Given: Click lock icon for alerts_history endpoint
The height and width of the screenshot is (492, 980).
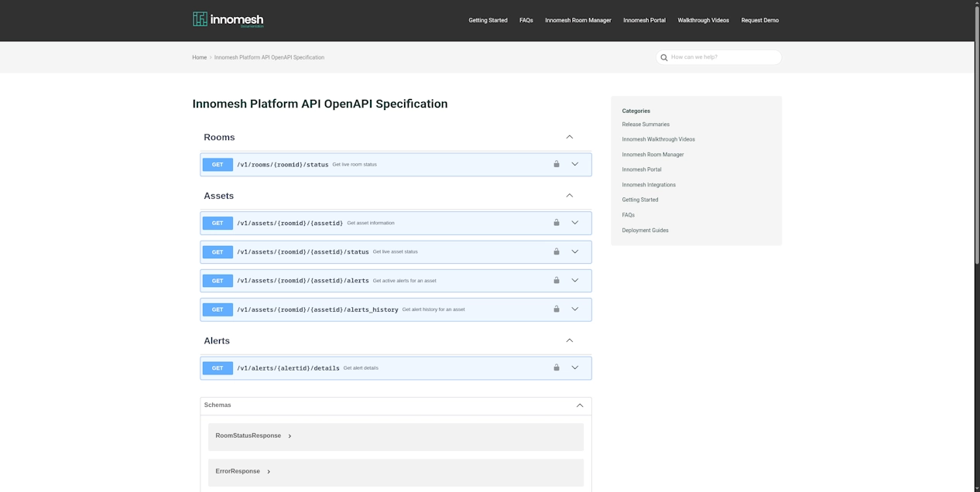Looking at the screenshot, I should 556,309.
